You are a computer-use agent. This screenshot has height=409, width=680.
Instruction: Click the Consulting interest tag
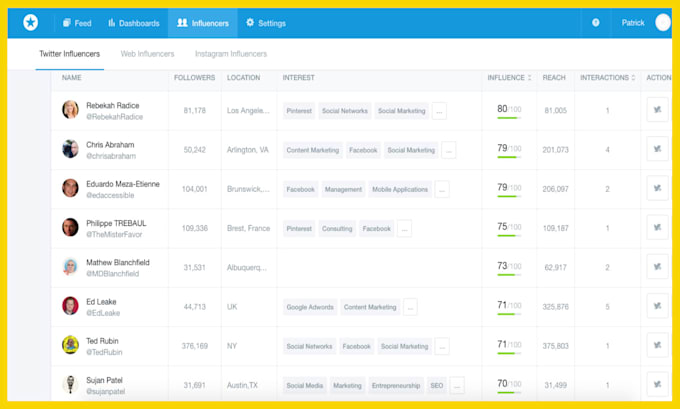pos(337,229)
